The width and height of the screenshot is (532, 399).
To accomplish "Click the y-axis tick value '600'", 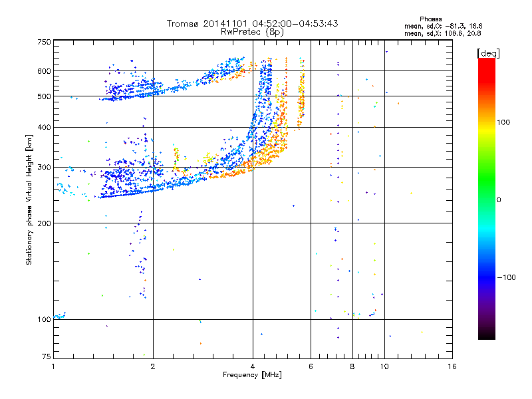I will (x=45, y=71).
